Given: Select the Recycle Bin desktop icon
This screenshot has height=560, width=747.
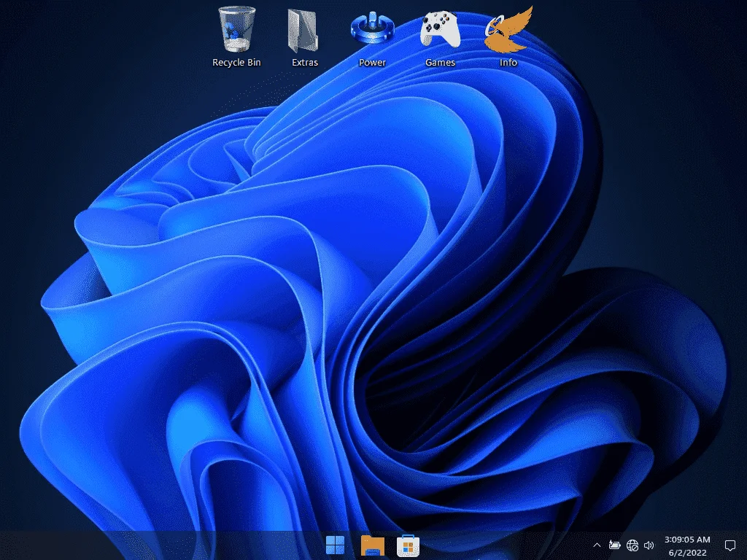Looking at the screenshot, I should click(x=237, y=29).
